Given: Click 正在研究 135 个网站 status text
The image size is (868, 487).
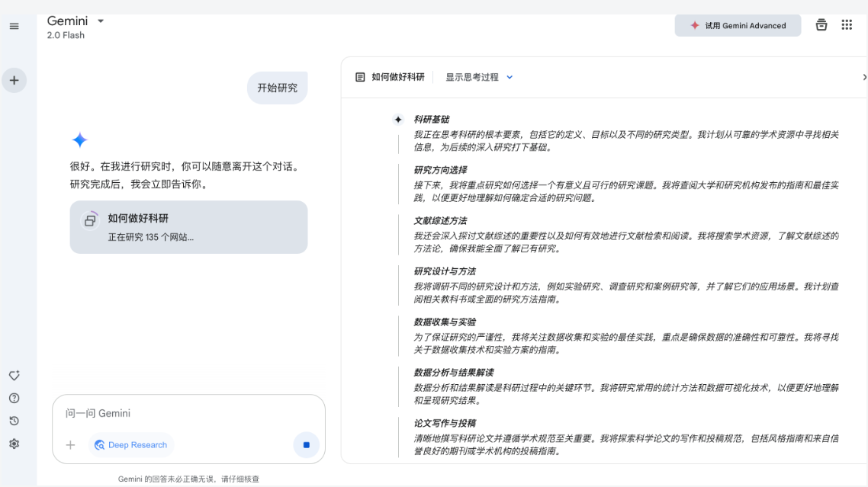Looking at the screenshot, I should tap(150, 238).
